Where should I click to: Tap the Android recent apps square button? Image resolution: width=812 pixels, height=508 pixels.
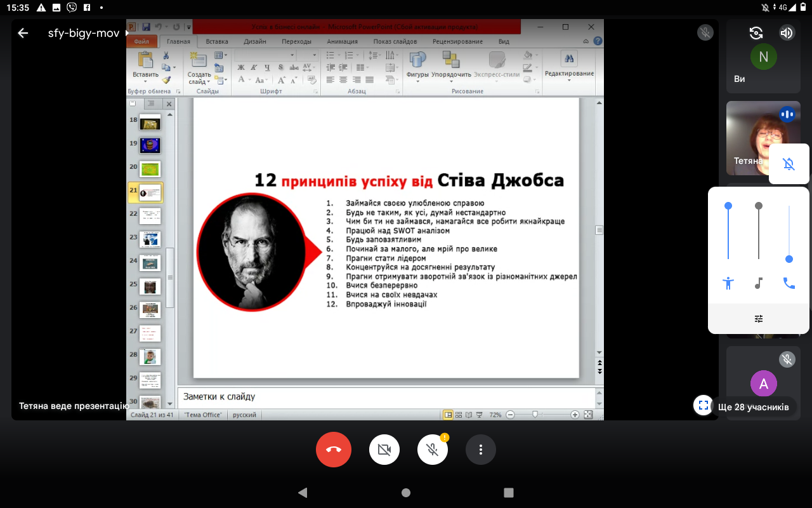(508, 492)
